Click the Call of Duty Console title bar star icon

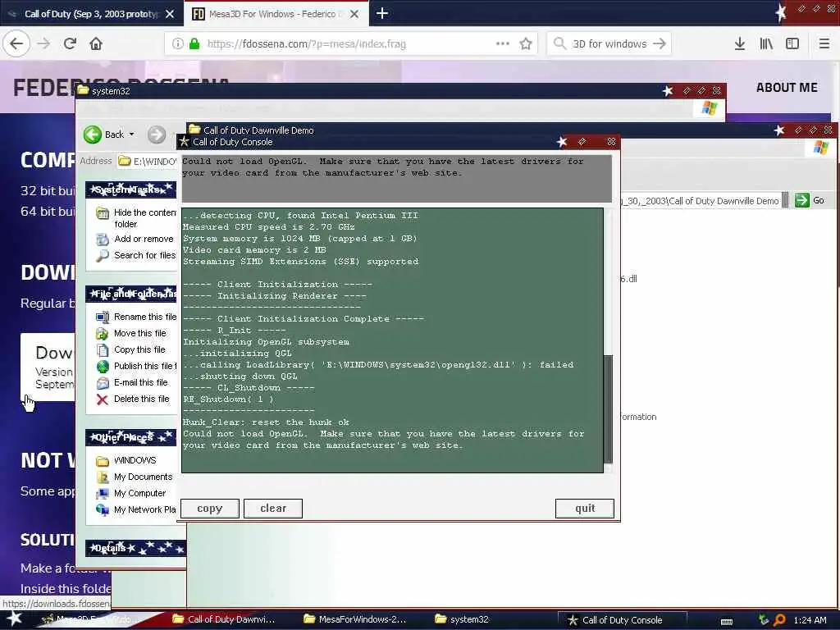tap(185, 141)
